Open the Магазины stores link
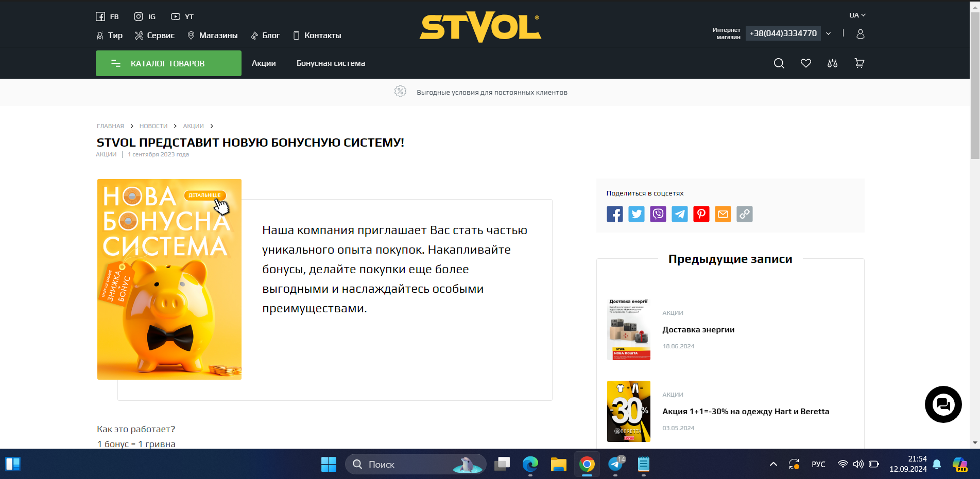The width and height of the screenshot is (980, 479). click(213, 36)
